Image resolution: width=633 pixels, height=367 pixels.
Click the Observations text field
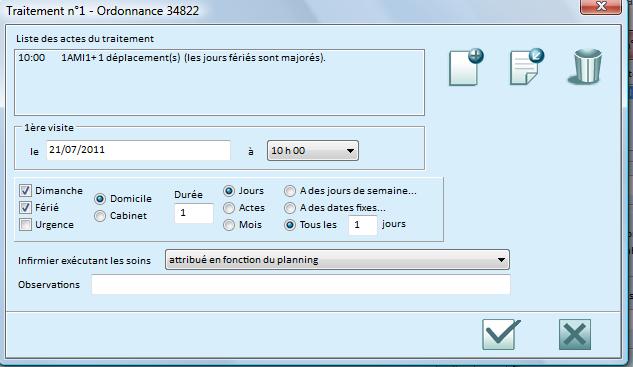(x=301, y=285)
